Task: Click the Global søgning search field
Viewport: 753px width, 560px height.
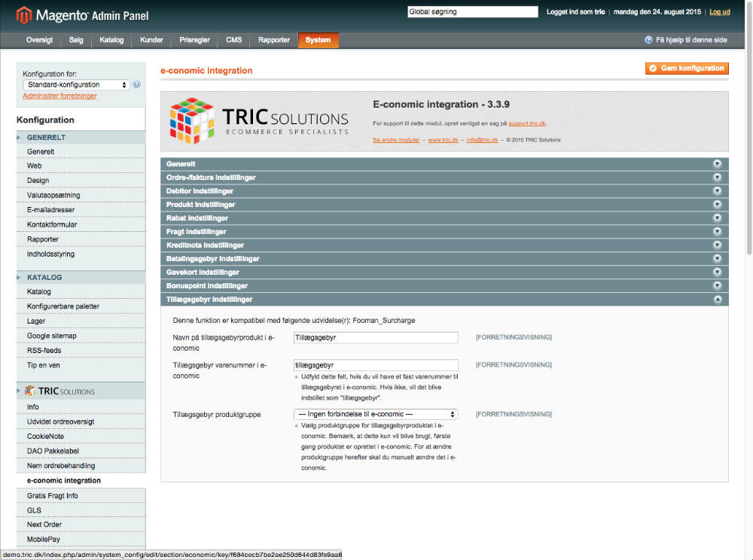Action: pos(472,11)
